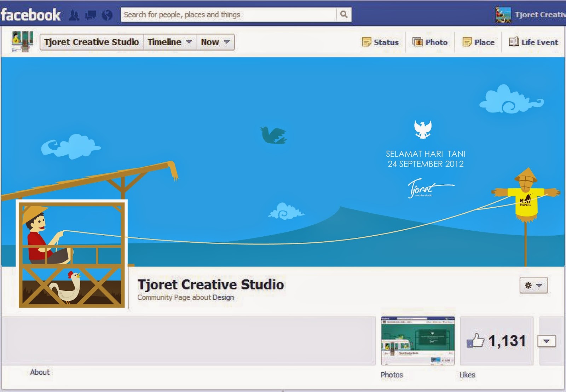This screenshot has height=392, width=566.
Task: Open the cover photo image
Action: pos(283,162)
